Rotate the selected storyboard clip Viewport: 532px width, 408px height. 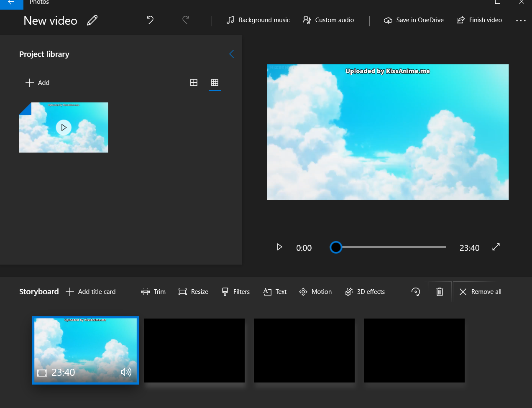[x=416, y=291]
